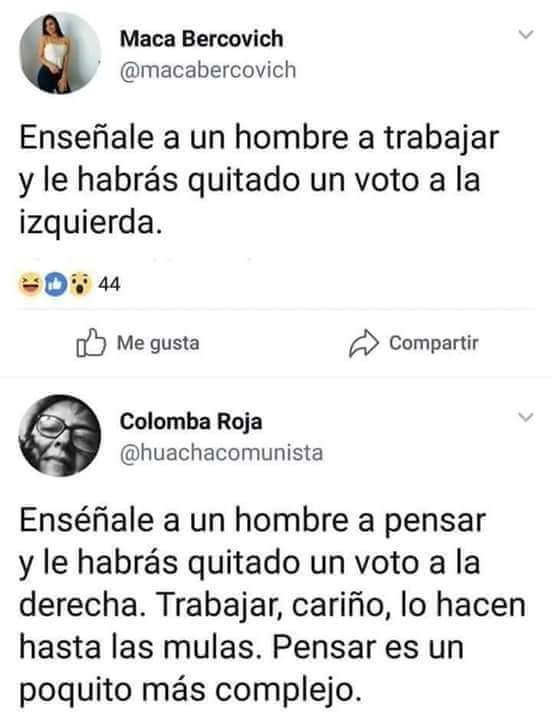Open Colomba Roja's profile picture

coord(60,436)
